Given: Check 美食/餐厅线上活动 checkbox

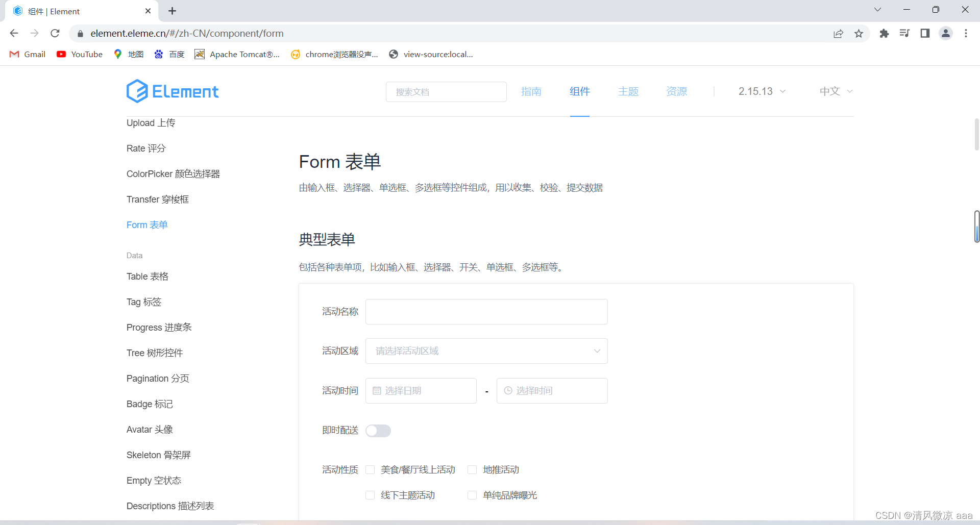Looking at the screenshot, I should coord(370,469).
